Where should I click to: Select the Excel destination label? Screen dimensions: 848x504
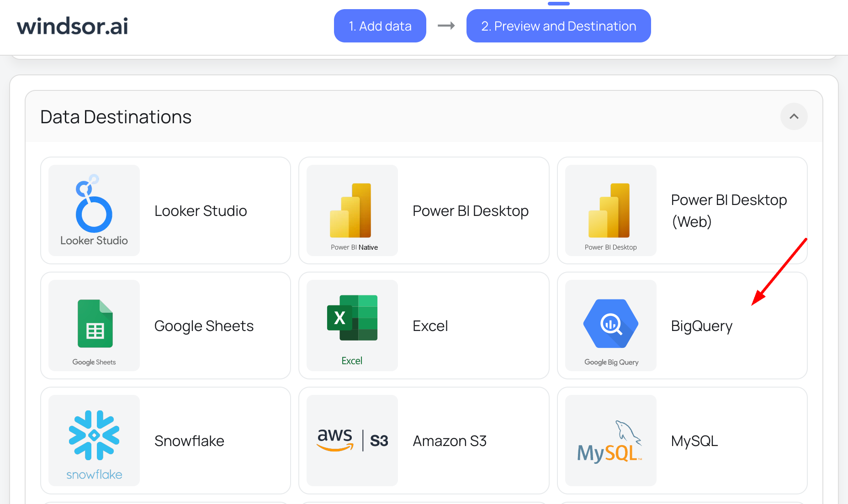(x=430, y=326)
